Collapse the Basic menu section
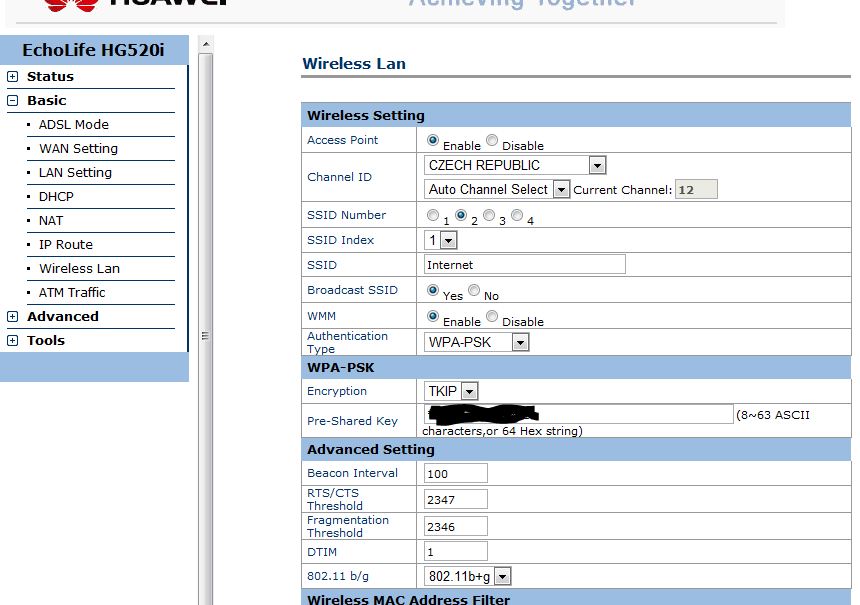The image size is (860, 605). tap(13, 101)
